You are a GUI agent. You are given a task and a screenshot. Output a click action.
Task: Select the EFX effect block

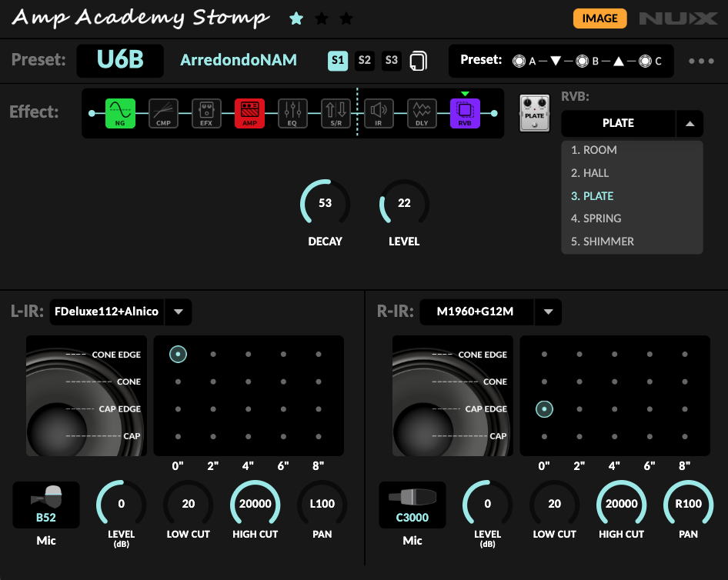206,113
